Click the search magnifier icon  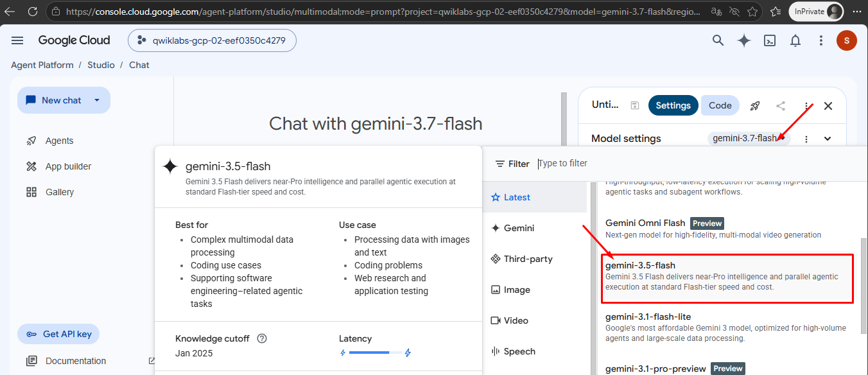click(718, 40)
